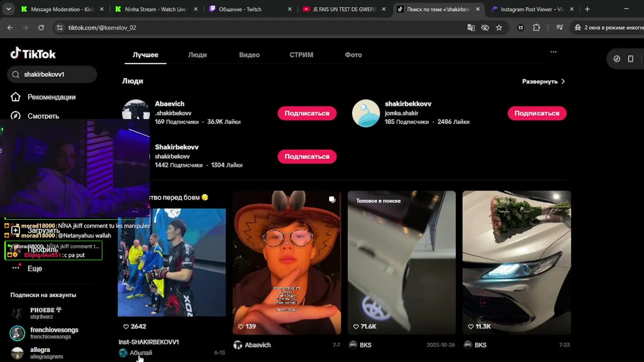
Task: Switch to the Instagram Post Viewer tab
Action: click(x=532, y=9)
